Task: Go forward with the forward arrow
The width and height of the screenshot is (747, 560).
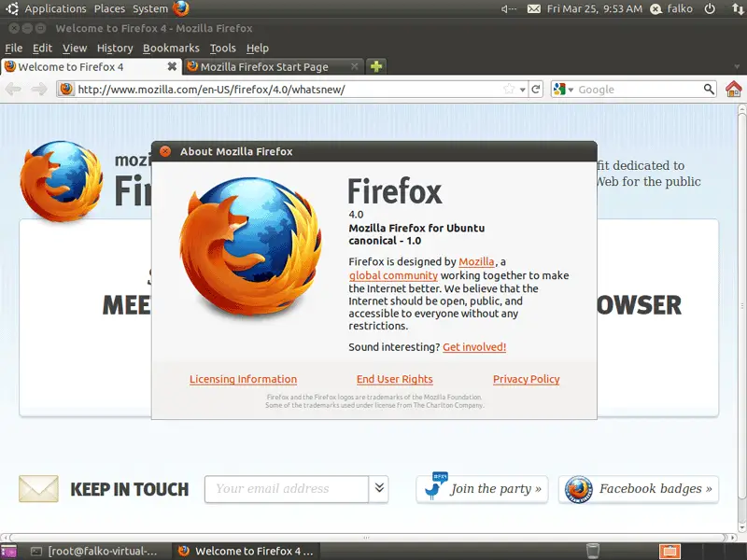Action: 39,89
